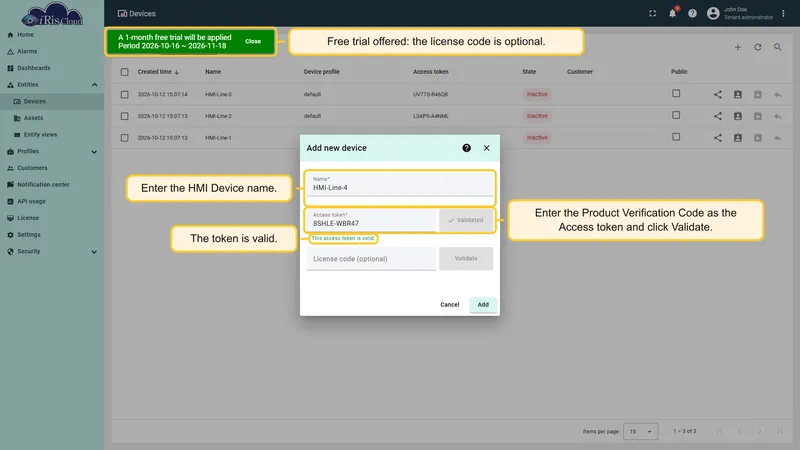Open the notifications bell icon
Image resolution: width=800 pixels, height=450 pixels.
[x=672, y=13]
